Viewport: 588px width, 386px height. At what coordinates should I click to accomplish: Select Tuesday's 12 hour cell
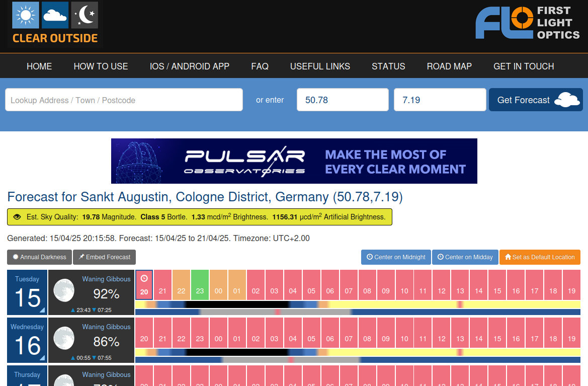coord(442,285)
